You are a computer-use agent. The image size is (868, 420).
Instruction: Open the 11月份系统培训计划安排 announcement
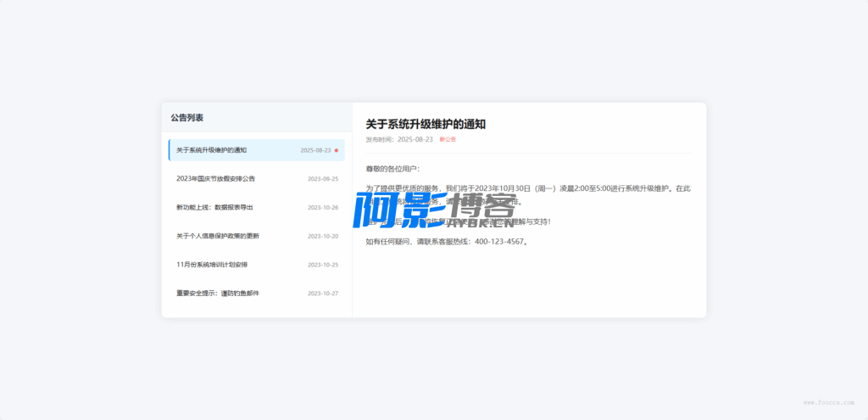(212, 265)
